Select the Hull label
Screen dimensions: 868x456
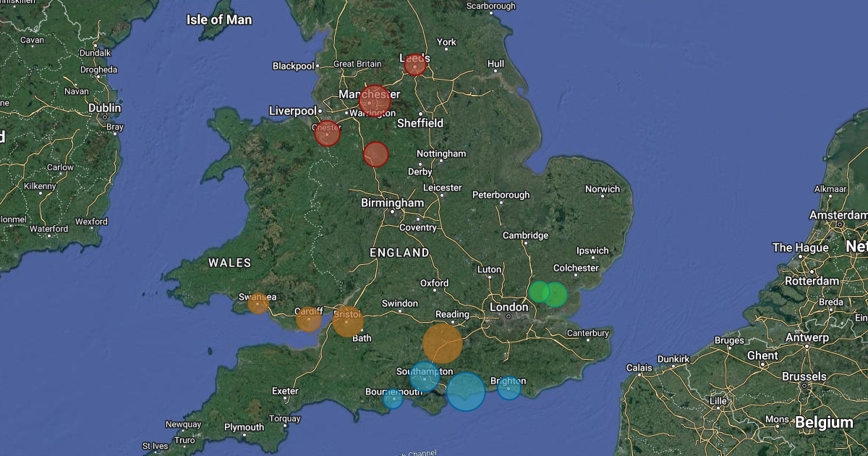pos(495,64)
